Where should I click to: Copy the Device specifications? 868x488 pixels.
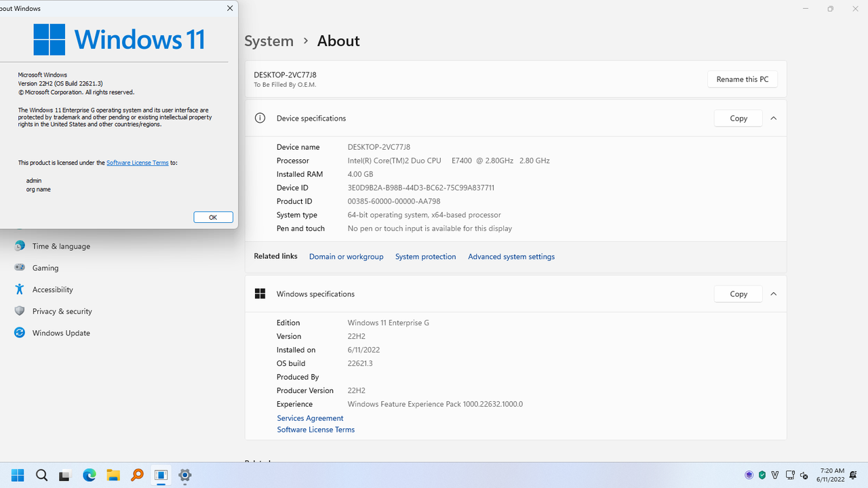(x=738, y=118)
